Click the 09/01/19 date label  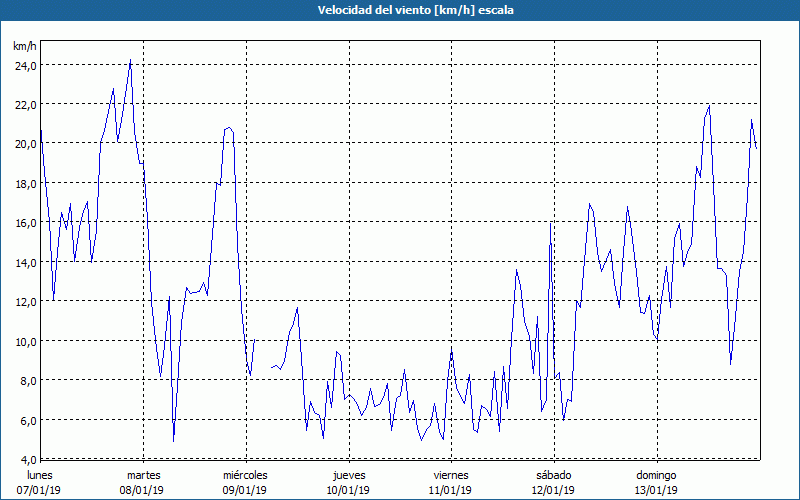click(x=244, y=490)
